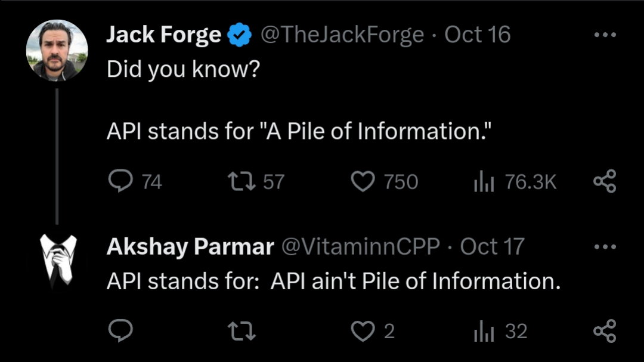This screenshot has width=644, height=362.
Task: Like Jack Forge's tweet
Action: pyautogui.click(x=363, y=182)
